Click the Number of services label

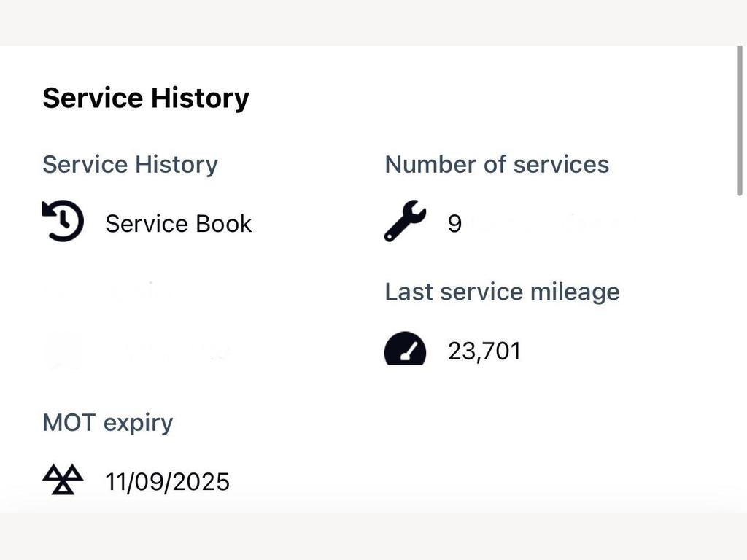(x=497, y=165)
